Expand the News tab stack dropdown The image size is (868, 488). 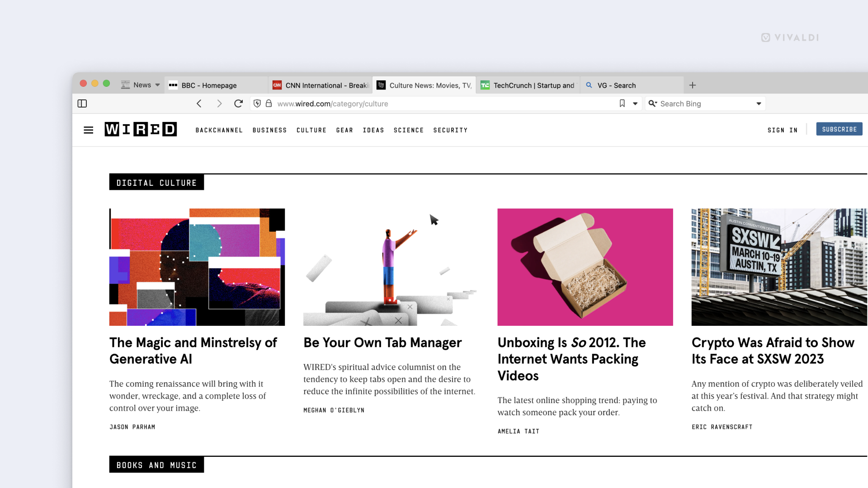point(157,85)
